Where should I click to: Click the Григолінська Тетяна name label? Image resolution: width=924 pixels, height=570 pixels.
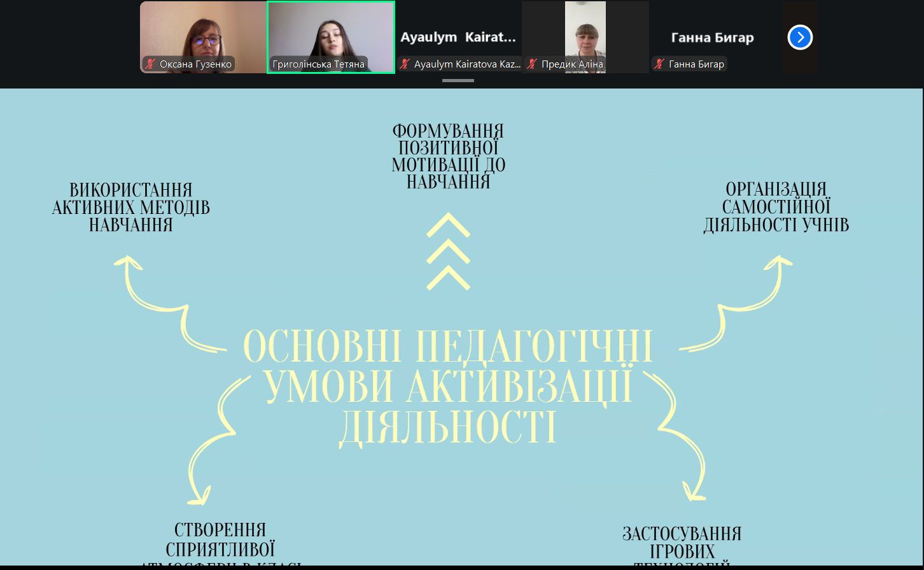click(x=319, y=64)
